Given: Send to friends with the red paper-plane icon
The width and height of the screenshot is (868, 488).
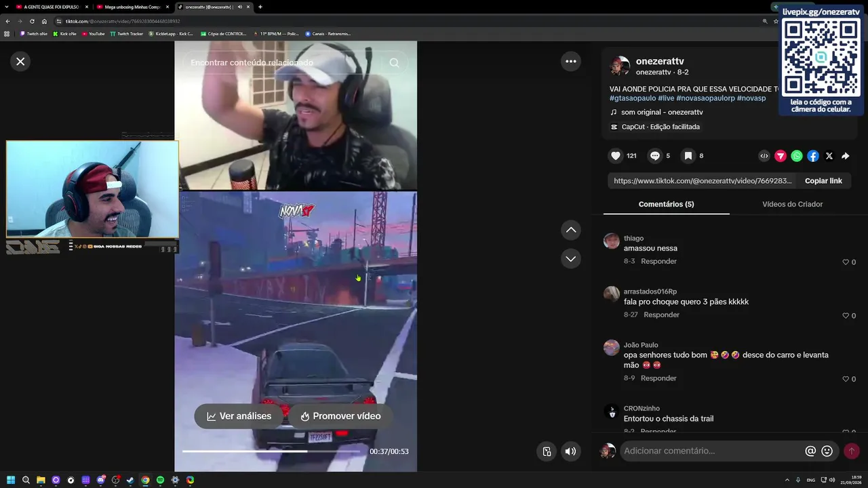Looking at the screenshot, I should [x=781, y=156].
